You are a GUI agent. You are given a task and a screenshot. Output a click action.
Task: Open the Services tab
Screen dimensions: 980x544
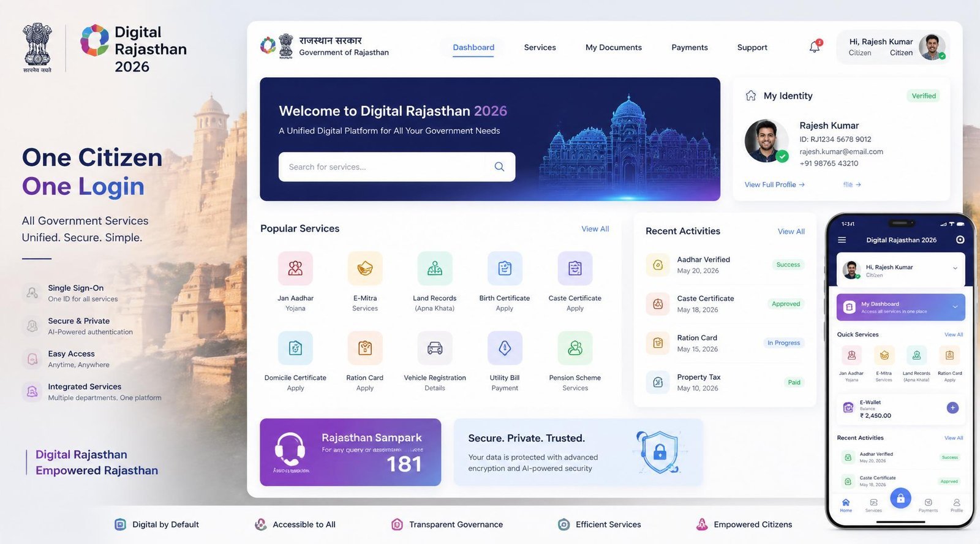point(540,47)
